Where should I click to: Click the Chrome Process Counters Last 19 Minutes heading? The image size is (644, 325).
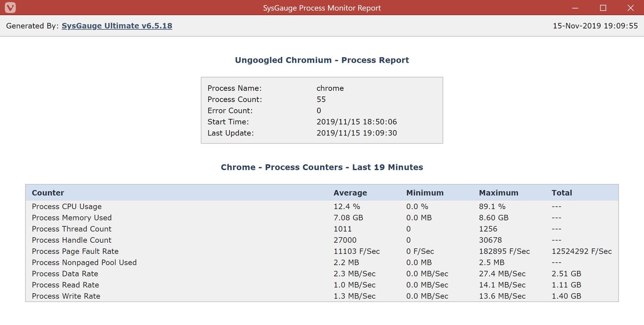click(322, 167)
